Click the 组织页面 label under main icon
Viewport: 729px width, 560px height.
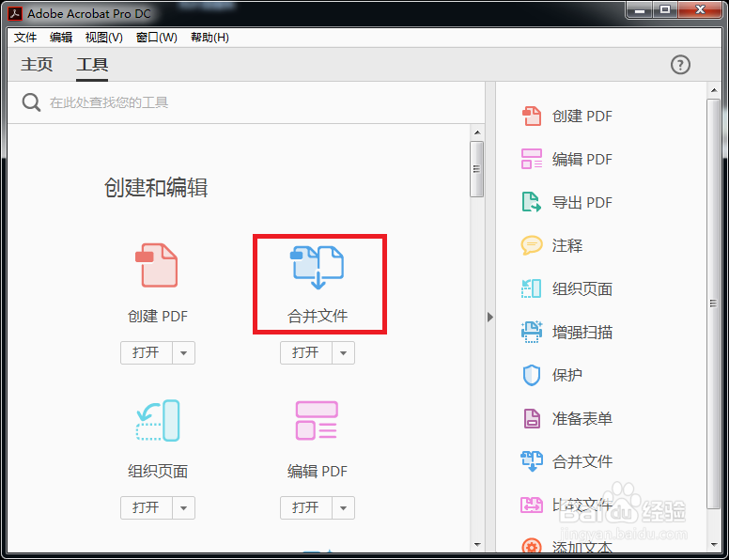[x=158, y=471]
